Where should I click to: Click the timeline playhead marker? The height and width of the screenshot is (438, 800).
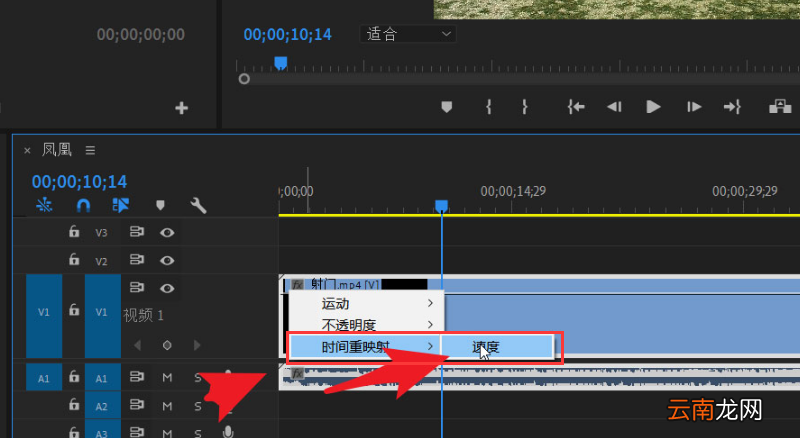tap(441, 206)
